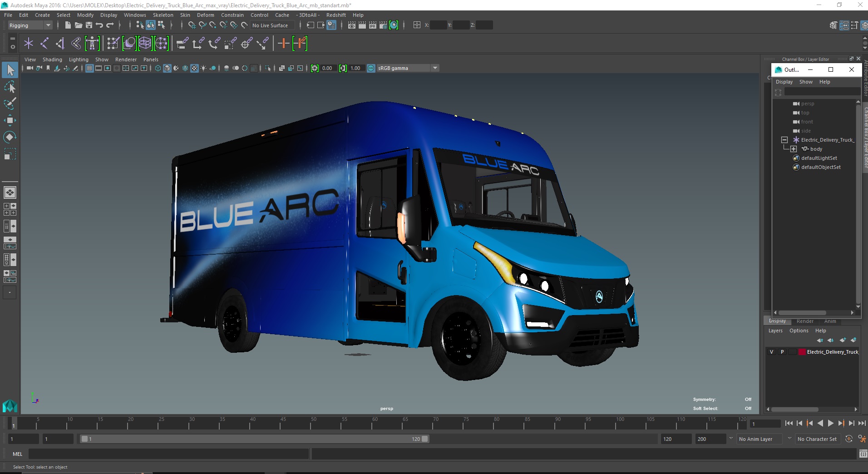Pick the Paint selection tool
Viewport: 868px width, 474px height.
pyautogui.click(x=10, y=104)
